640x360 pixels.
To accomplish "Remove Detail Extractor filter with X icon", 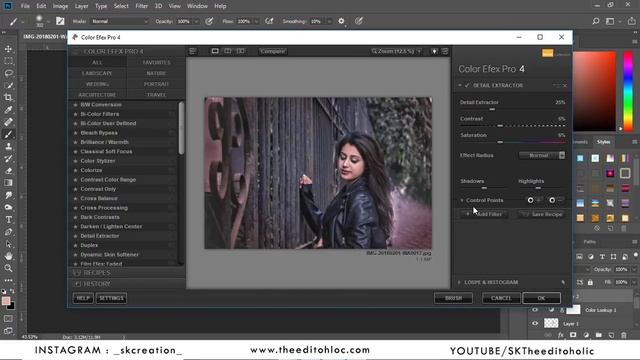I will point(565,86).
